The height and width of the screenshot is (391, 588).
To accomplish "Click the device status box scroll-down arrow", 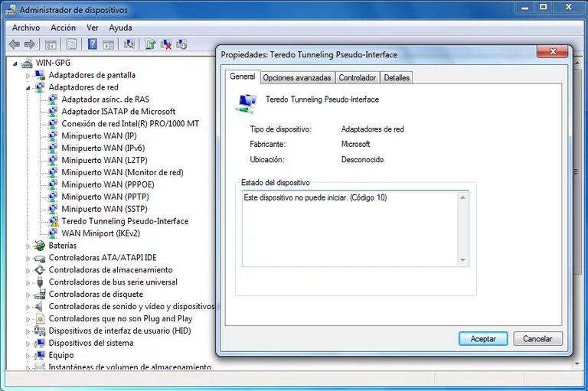I will tap(462, 260).
